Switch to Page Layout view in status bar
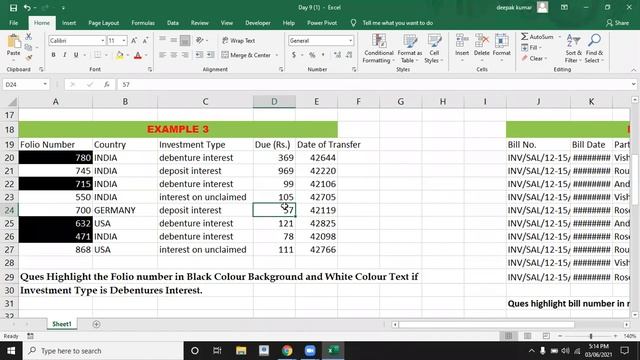 coord(527,336)
